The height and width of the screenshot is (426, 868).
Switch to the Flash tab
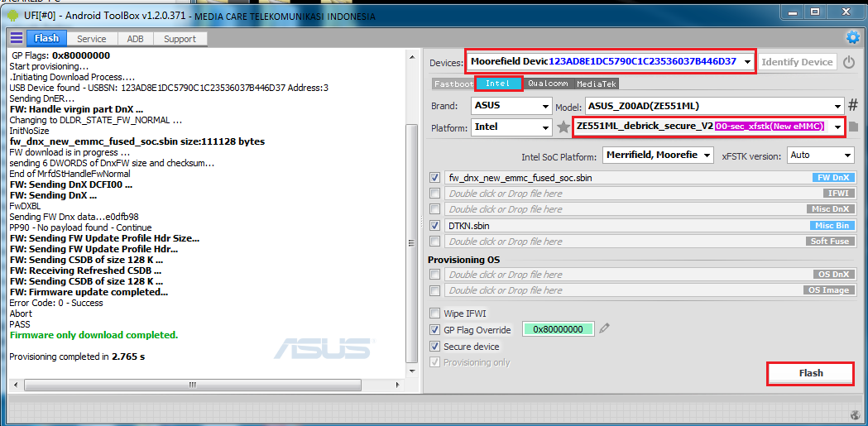46,38
